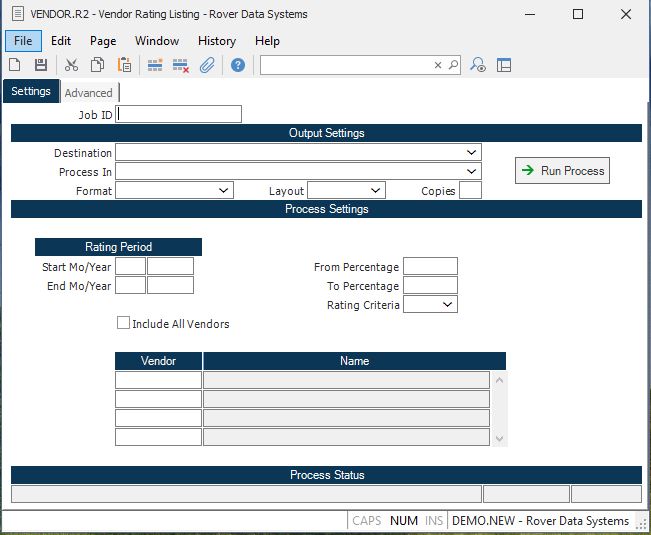Click the Delete row icon
Screen dimensions: 651x535
(x=181, y=65)
